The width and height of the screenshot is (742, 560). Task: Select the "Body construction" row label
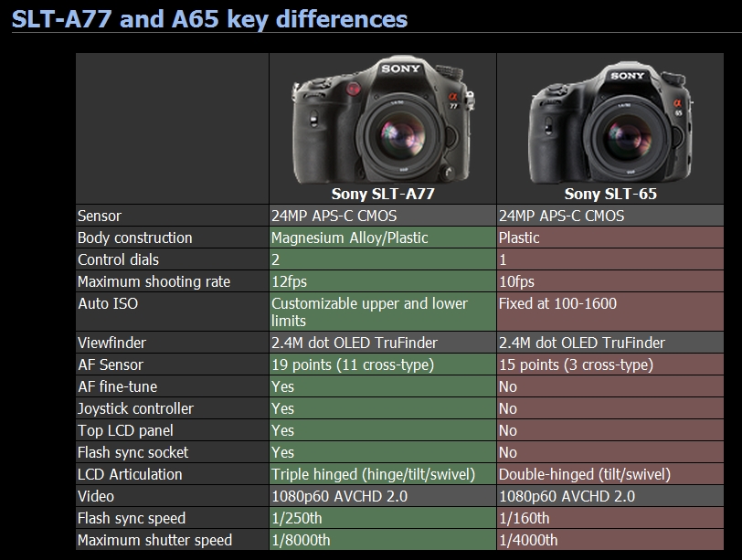point(135,238)
